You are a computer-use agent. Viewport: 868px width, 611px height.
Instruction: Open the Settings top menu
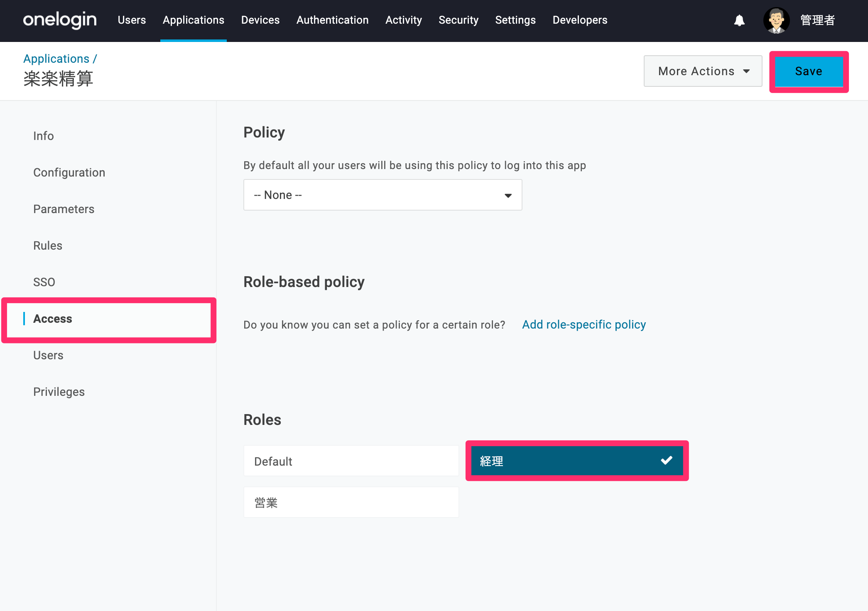point(515,20)
